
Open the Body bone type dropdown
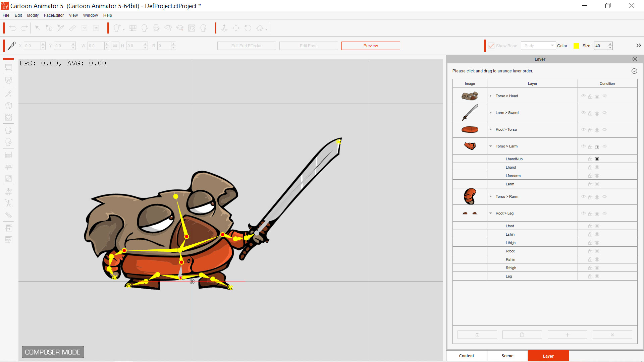point(538,46)
